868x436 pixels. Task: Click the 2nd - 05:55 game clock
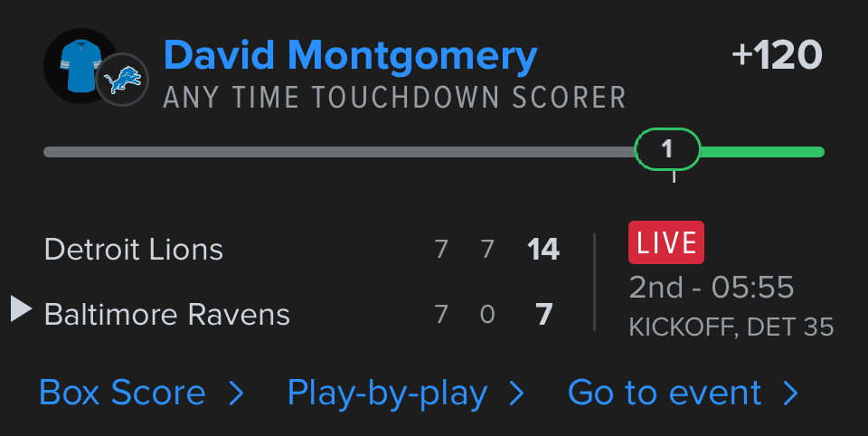click(712, 288)
